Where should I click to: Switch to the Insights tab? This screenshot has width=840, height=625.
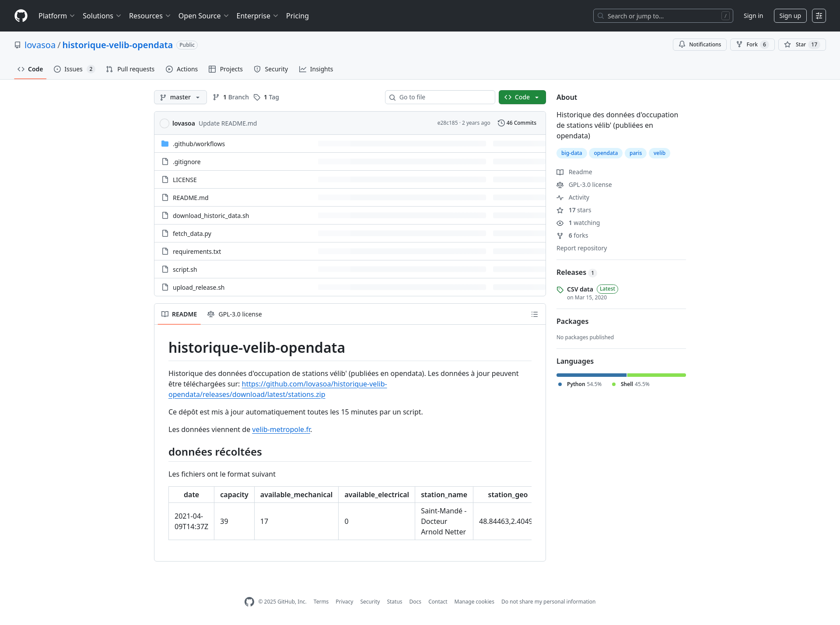pyautogui.click(x=316, y=69)
